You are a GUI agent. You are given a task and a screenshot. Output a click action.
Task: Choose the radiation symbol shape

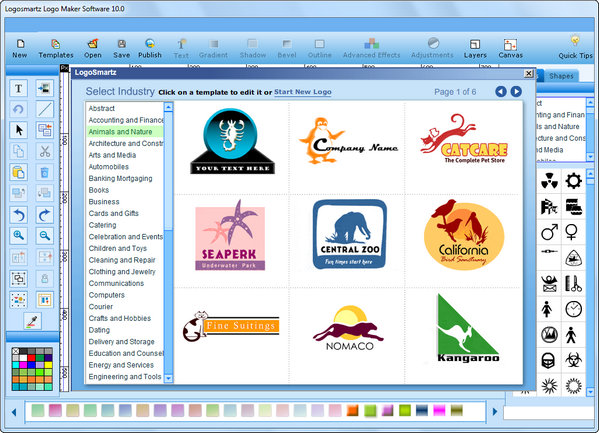point(549,181)
